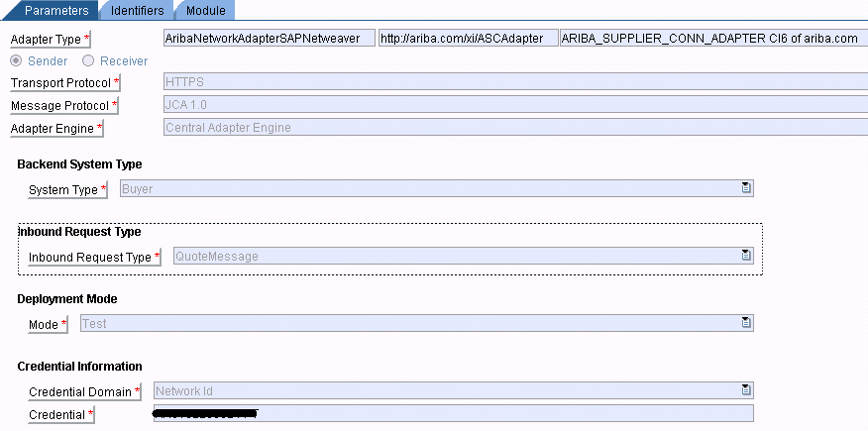Screen dimensions: 868x431
Task: Click the Credential Domain label
Action: 84,392
